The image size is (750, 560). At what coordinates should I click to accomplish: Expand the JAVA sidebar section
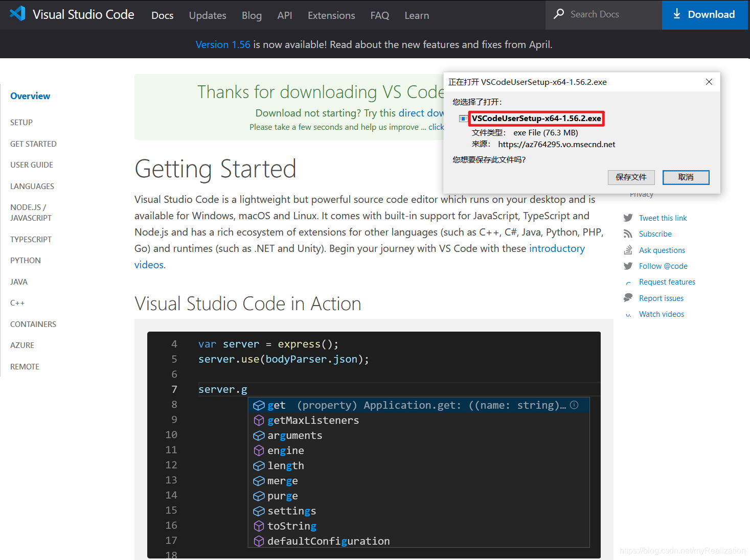click(19, 282)
